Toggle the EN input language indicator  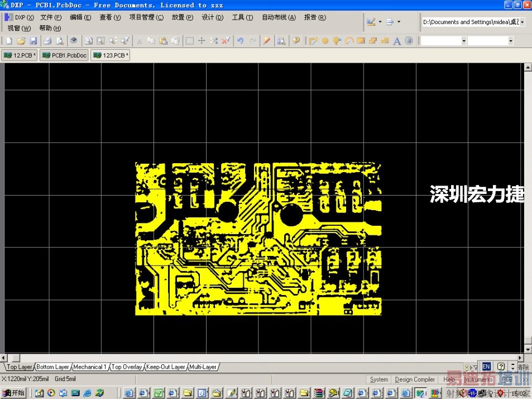[x=486, y=367]
